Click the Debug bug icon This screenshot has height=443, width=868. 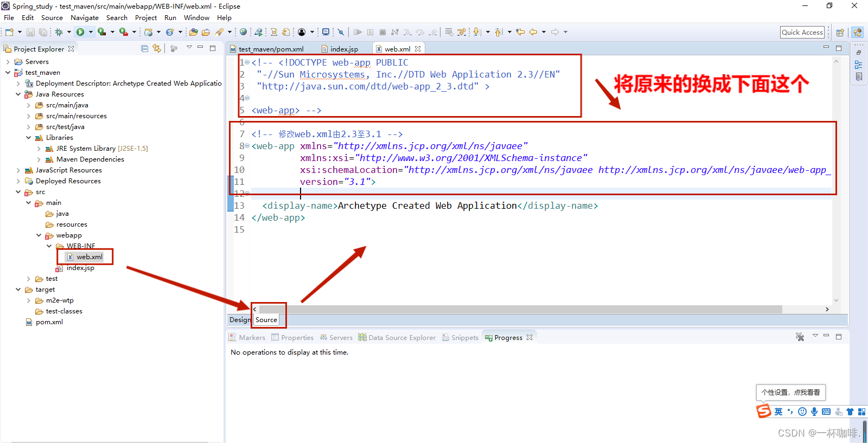coord(59,32)
